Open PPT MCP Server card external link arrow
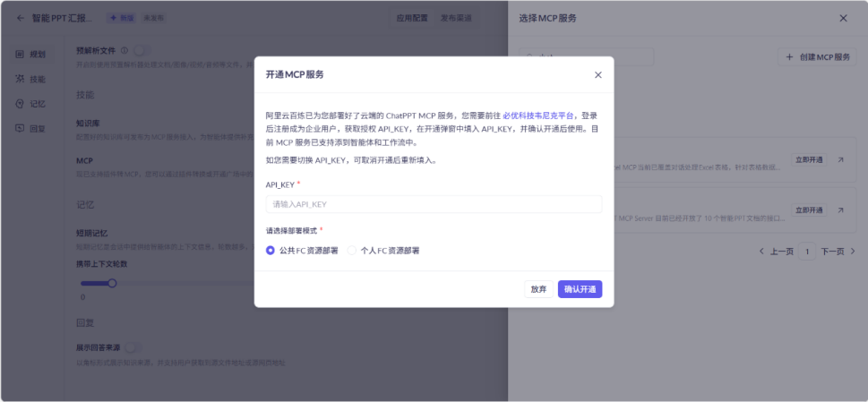The image size is (868, 402). (840, 210)
